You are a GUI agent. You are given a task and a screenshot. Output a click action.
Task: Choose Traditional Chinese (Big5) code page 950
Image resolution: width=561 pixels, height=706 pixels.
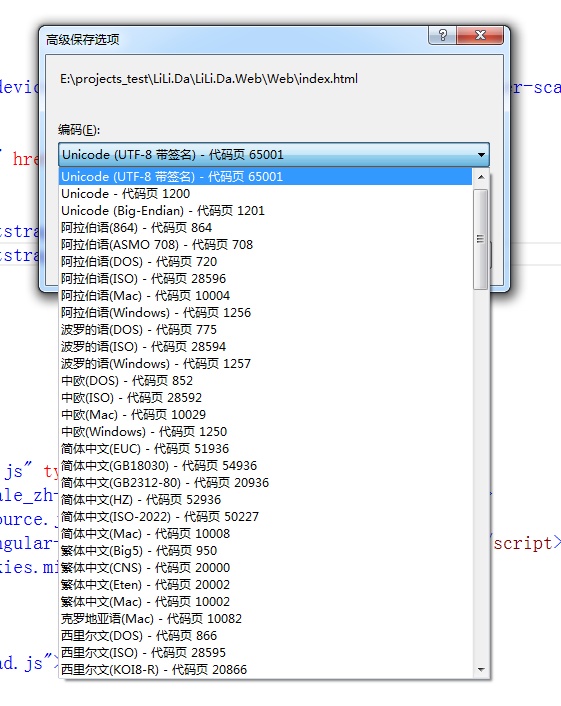[266, 551]
